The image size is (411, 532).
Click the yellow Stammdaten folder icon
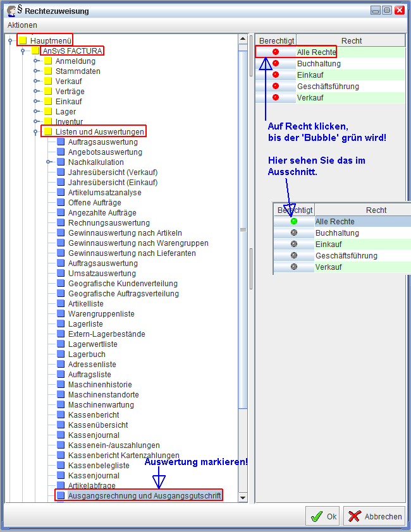(48, 71)
